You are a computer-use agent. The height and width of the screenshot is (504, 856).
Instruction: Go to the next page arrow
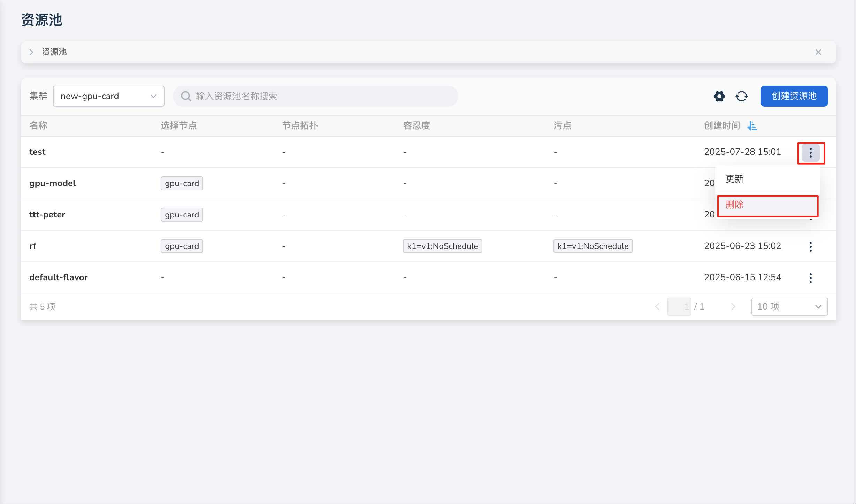[x=733, y=307]
